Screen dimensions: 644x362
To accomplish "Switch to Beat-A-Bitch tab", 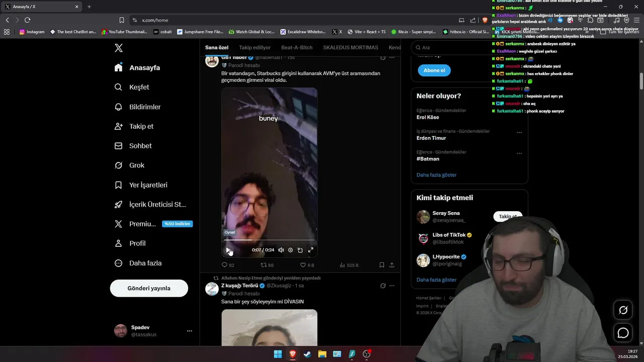I will pos(297,47).
